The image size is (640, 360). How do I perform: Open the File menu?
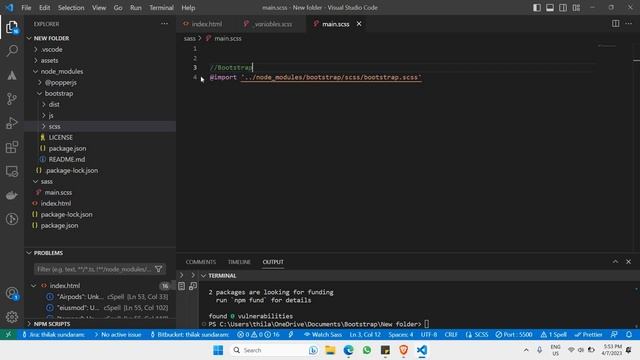26,7
